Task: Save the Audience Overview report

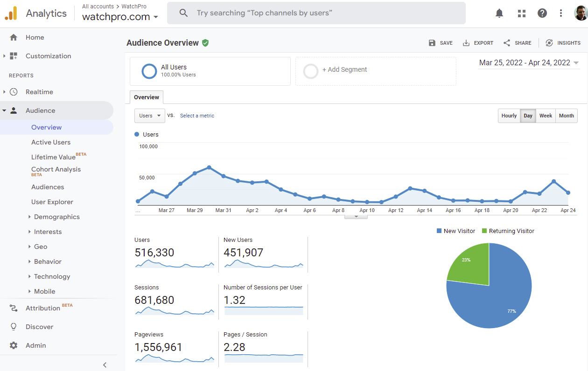Action: click(440, 42)
